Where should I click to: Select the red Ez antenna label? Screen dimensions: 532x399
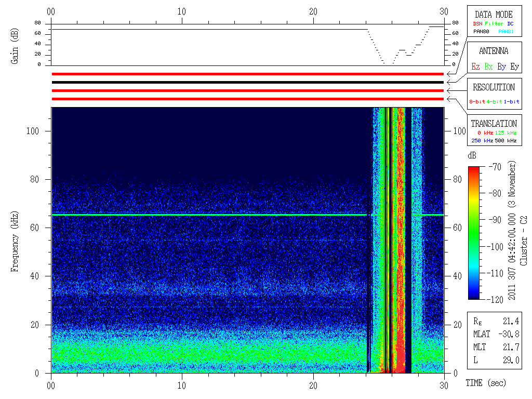(x=475, y=66)
